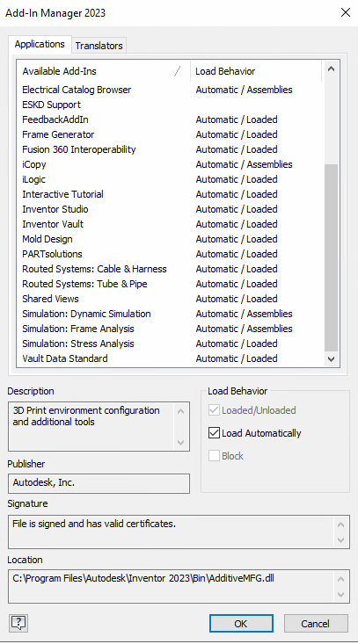Click iCopy's Automatic / Assemblies load behavior

click(245, 164)
